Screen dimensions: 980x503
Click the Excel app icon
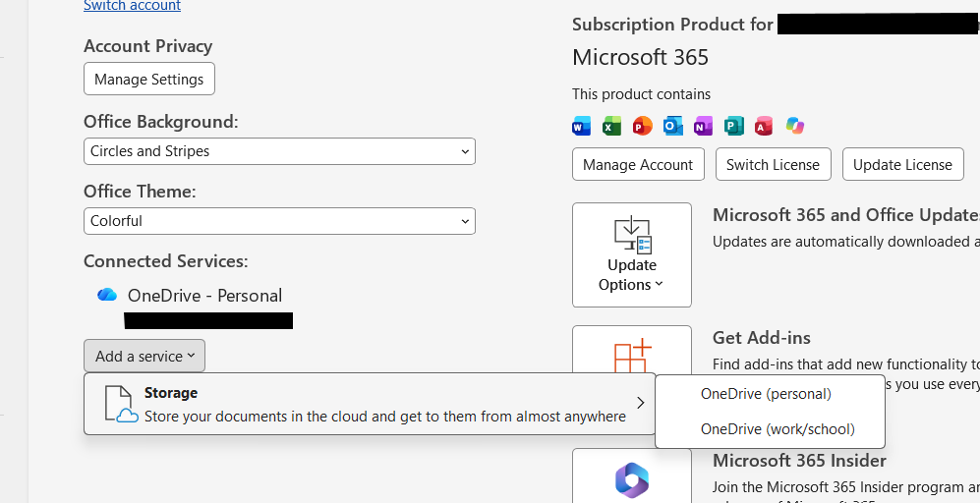(x=611, y=126)
